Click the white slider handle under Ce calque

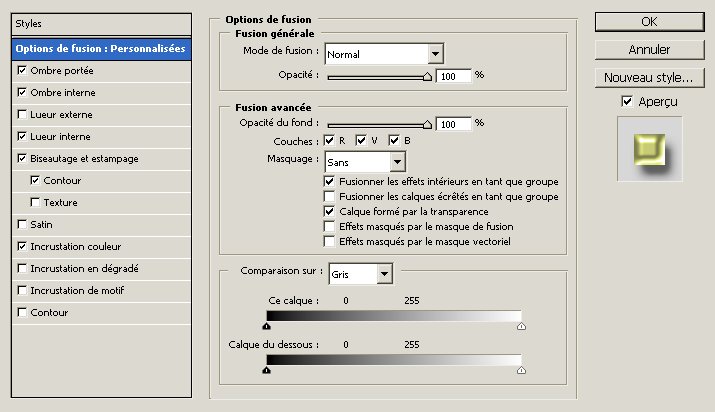521,326
